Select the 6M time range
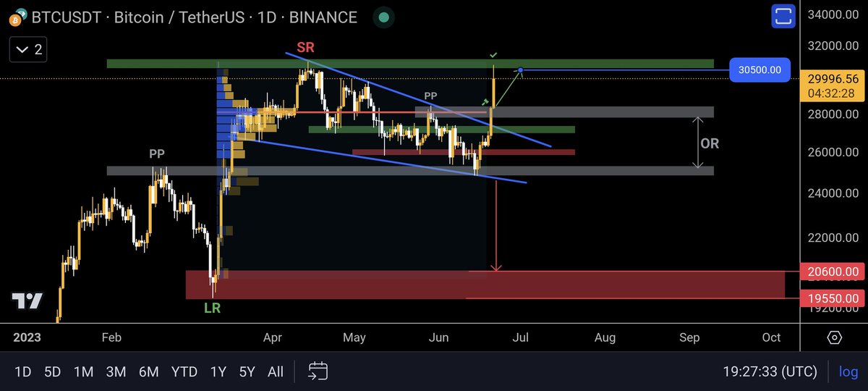This screenshot has height=391, width=868. 148,372
